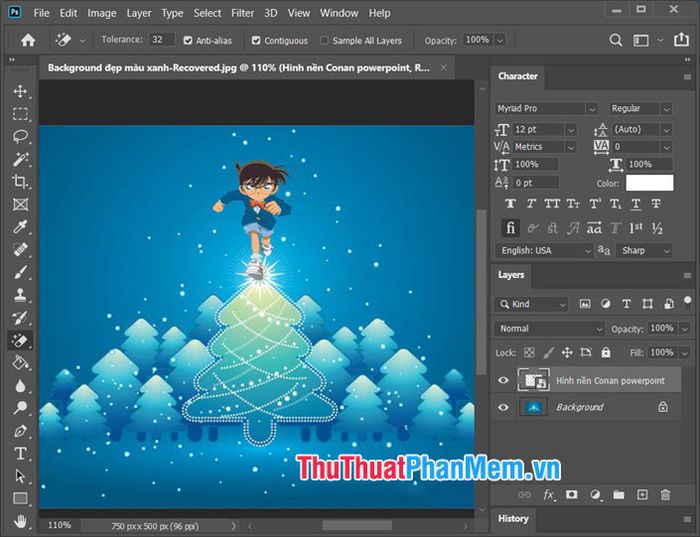
Task: Click the zoom level 110% field
Action: pyautogui.click(x=59, y=525)
